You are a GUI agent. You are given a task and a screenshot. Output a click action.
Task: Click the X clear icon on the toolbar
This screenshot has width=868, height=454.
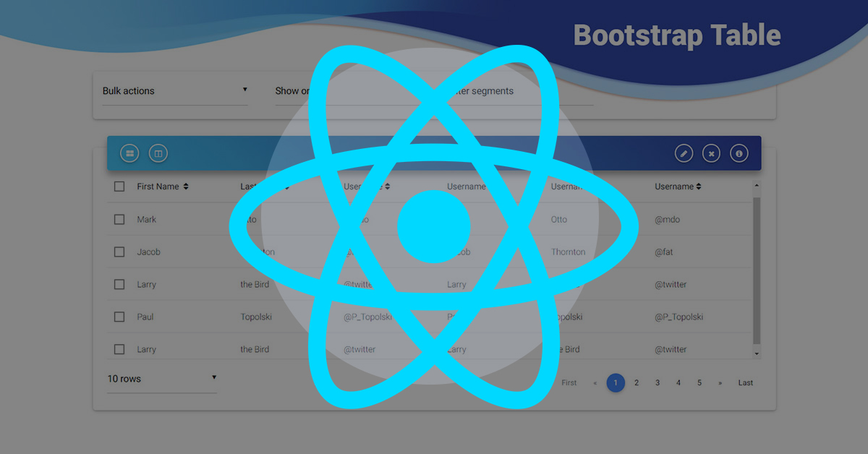coord(711,153)
